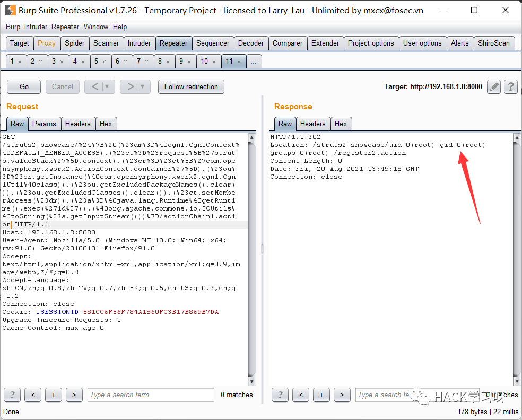522x420 pixels.
Task: Open the Help menu
Action: 120,27
